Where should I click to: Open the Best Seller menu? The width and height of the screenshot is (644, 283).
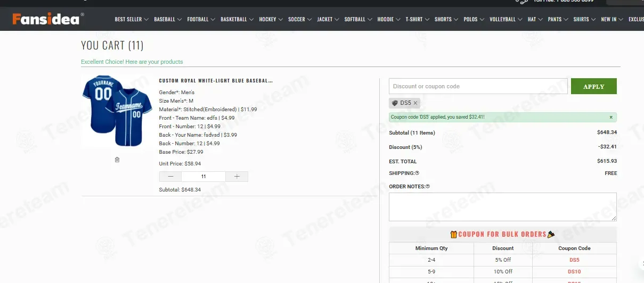tap(131, 19)
